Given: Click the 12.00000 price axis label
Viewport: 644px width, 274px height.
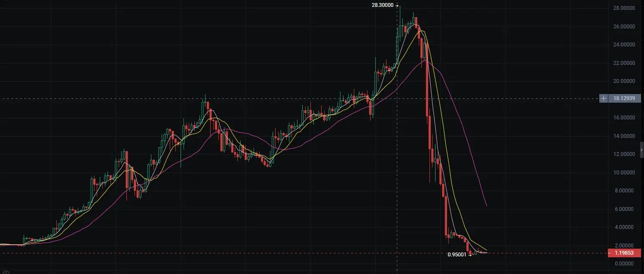Looking at the screenshot, I should [624, 154].
